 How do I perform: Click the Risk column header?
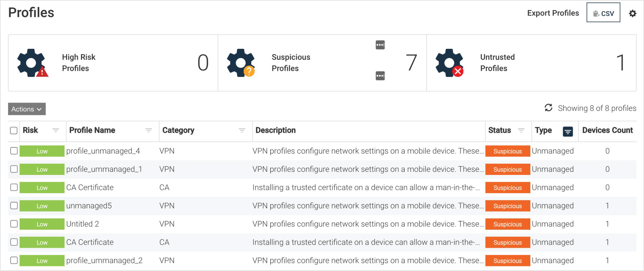(30, 130)
